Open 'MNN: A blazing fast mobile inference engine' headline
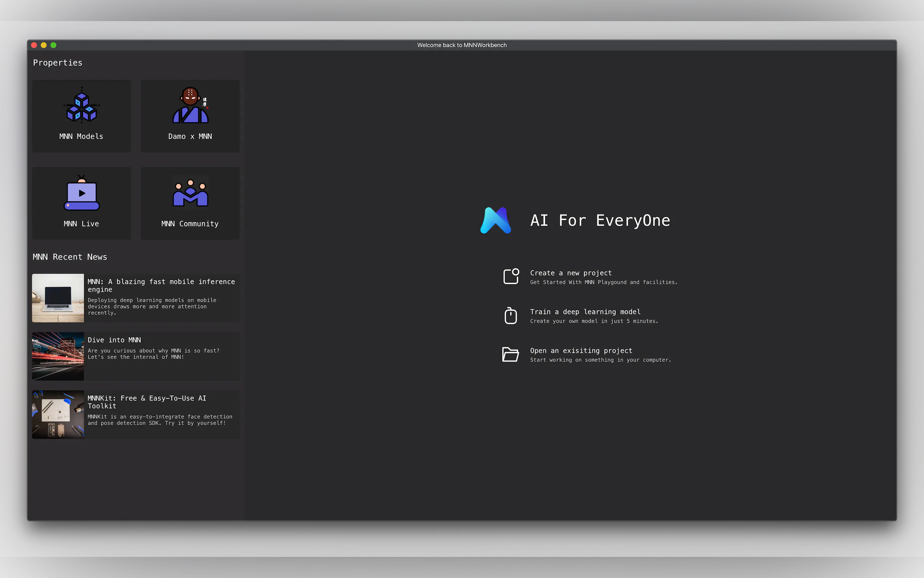Image resolution: width=924 pixels, height=578 pixels. [161, 285]
